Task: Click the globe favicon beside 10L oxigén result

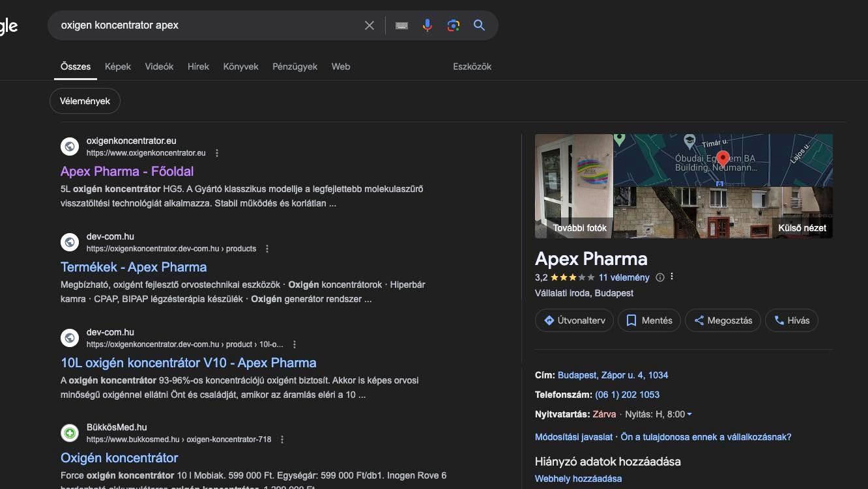Action: coord(70,338)
